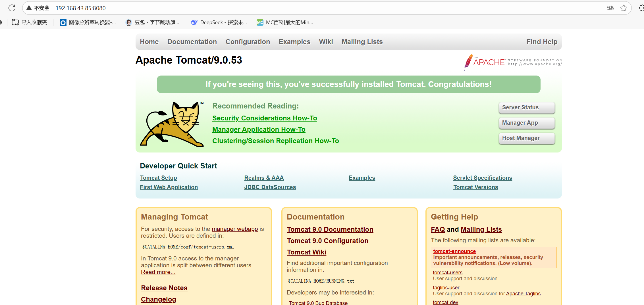Open the Host Manager button
The image size is (644, 305).
click(x=527, y=138)
